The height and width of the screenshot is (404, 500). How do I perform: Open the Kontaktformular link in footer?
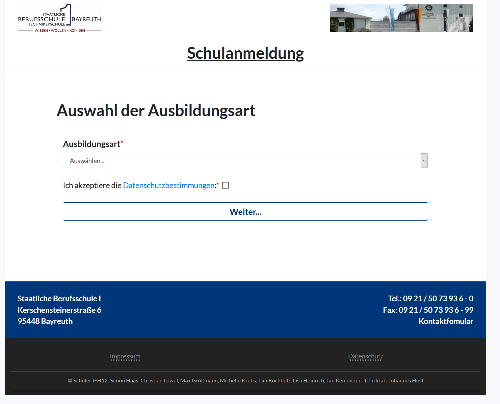tap(446, 321)
